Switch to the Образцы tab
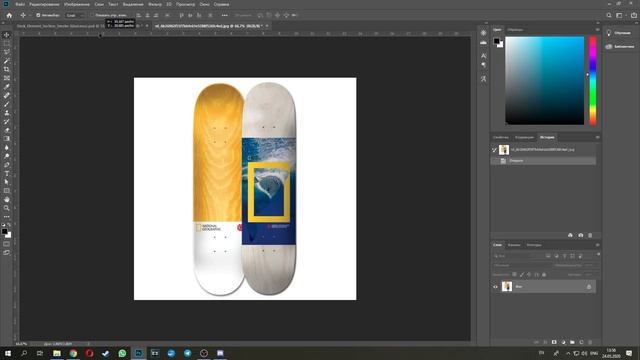Viewport: 640px width, 360px height. coord(515,29)
